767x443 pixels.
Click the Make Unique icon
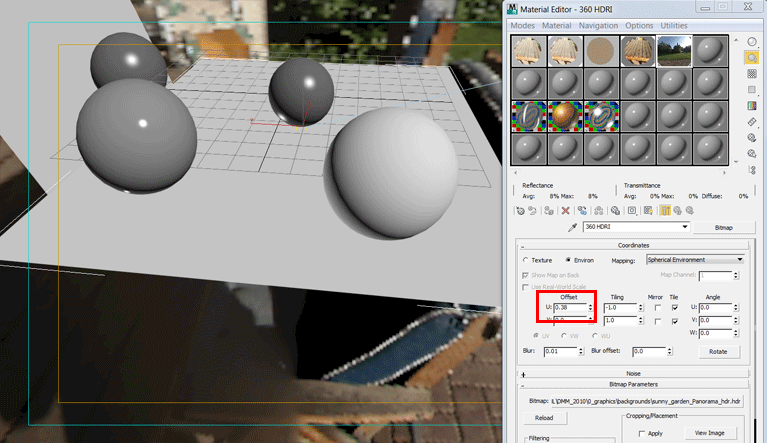[599, 211]
